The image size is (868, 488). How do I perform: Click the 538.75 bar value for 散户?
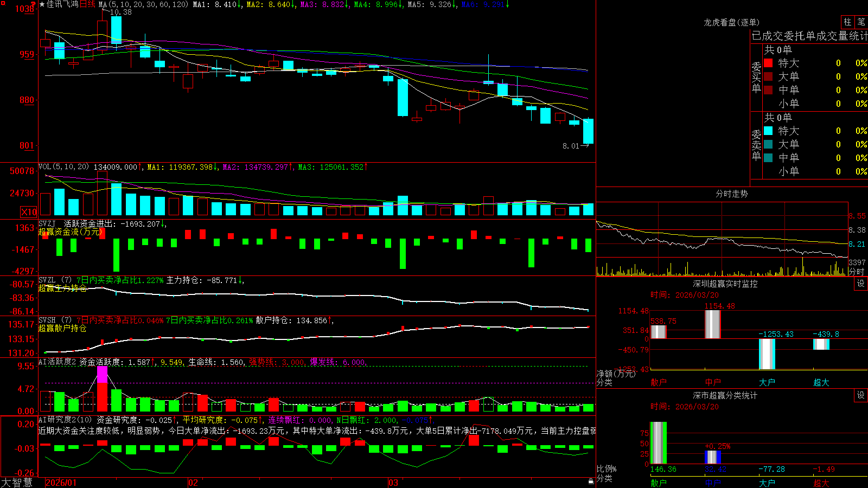pos(663,321)
